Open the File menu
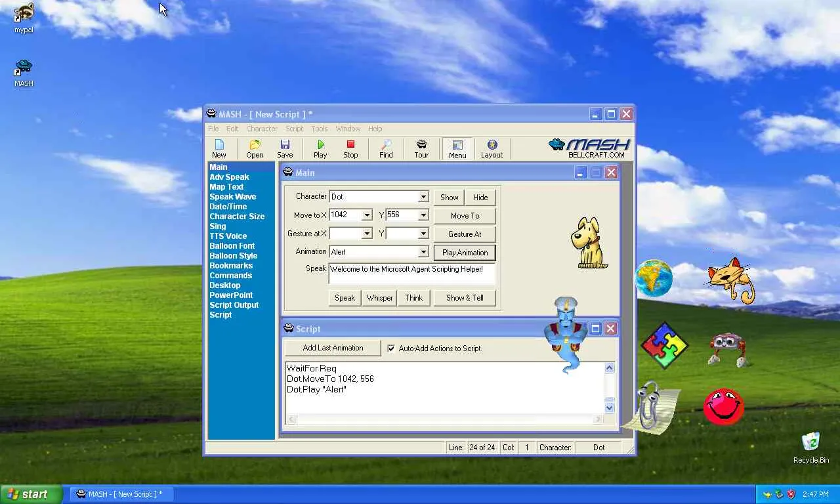 pos(213,129)
